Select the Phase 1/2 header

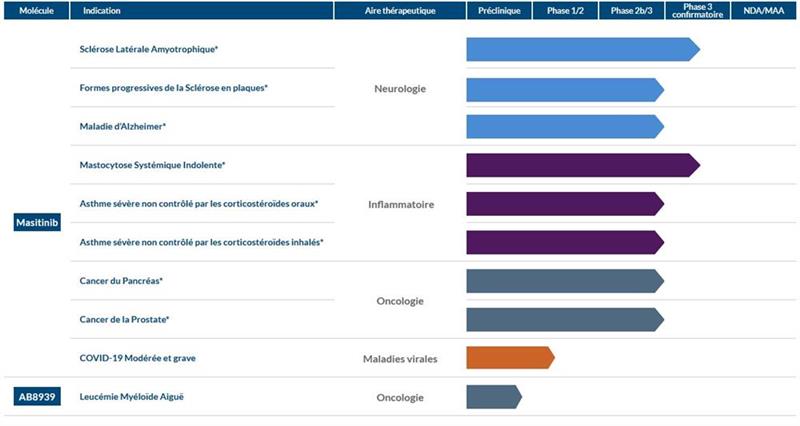coord(565,10)
